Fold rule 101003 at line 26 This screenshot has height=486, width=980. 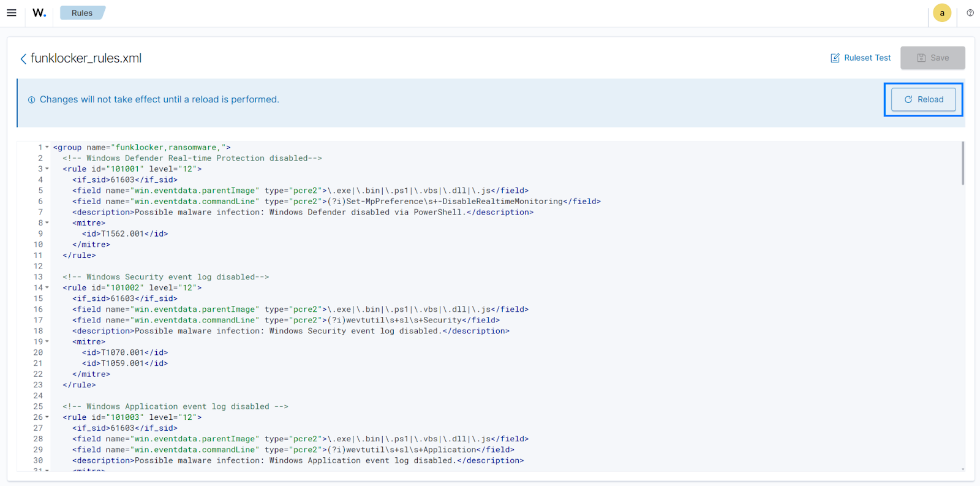click(x=47, y=417)
